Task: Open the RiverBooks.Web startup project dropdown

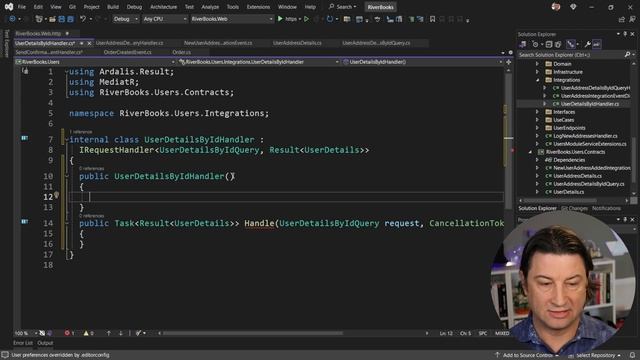Action: [x=232, y=19]
